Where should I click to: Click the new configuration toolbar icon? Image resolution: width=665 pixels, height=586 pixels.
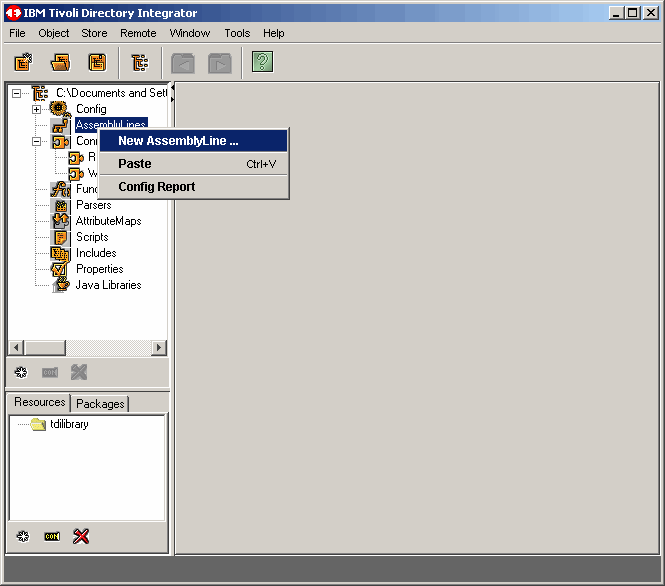[23, 62]
